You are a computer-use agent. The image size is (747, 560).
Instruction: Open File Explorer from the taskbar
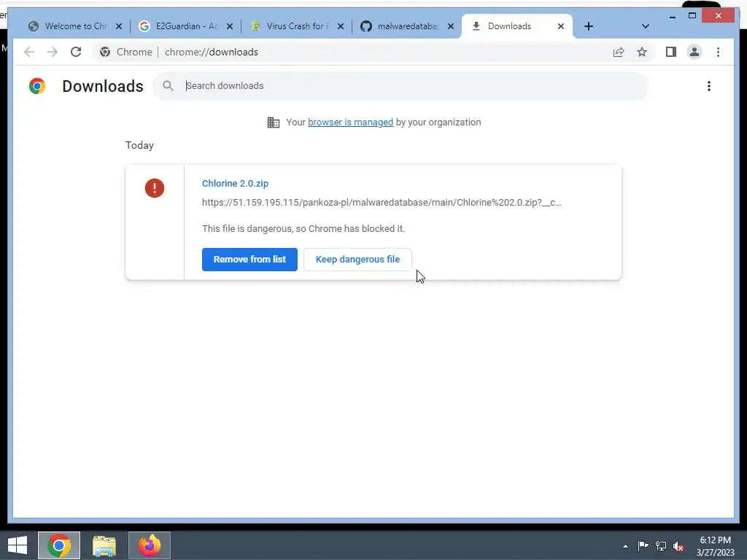point(104,545)
